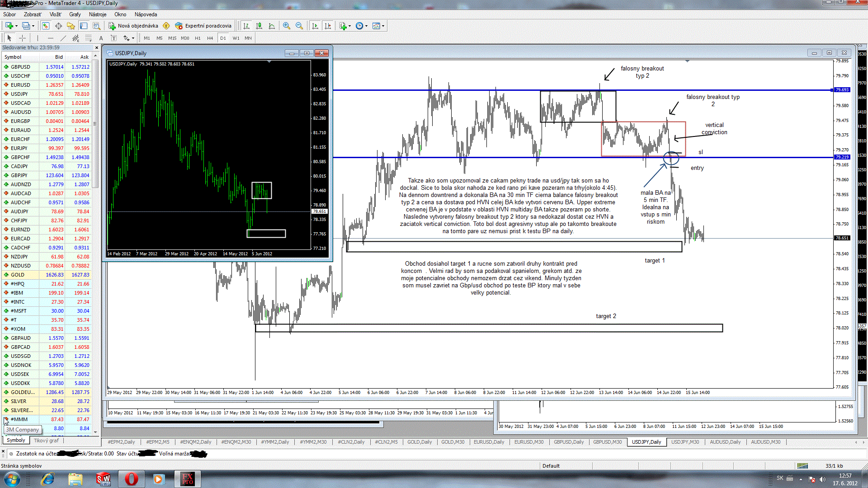
Task: Expand the templates dropdown arrow
Action: coord(383,26)
